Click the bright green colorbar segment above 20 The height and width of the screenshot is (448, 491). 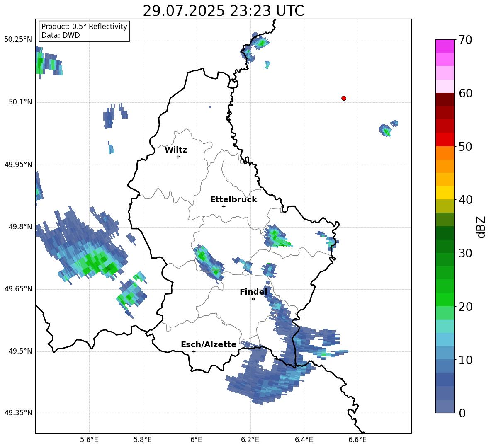[445, 299]
